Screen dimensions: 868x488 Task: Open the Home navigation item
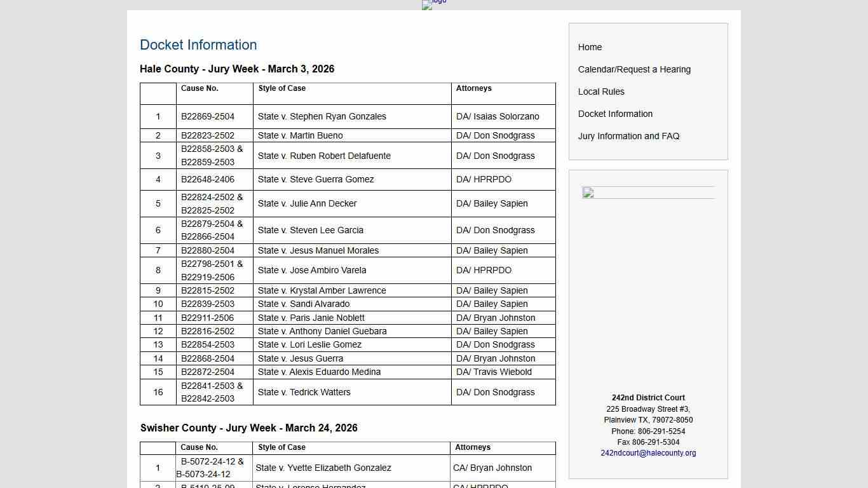(590, 47)
